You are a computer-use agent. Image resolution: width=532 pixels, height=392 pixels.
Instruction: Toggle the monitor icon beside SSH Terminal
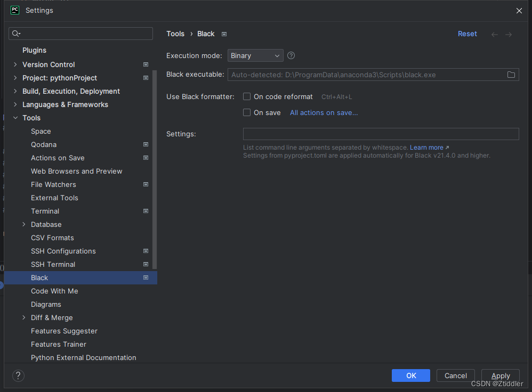point(146,264)
